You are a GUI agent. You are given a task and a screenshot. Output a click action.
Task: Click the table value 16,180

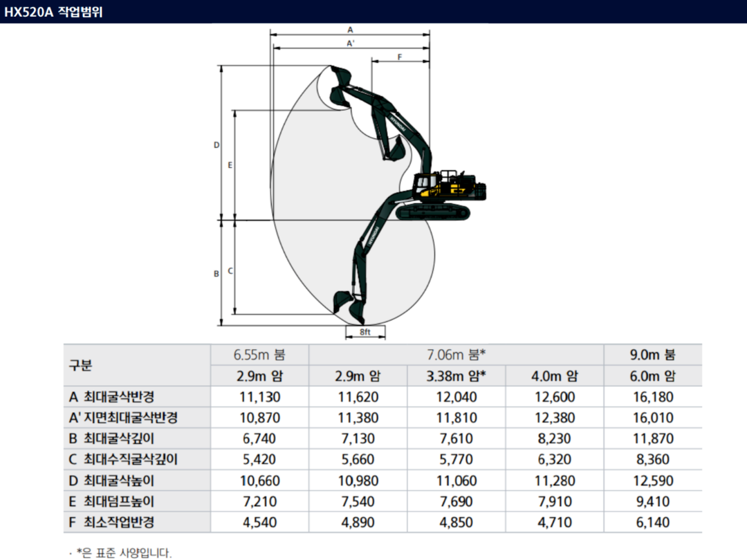653,397
